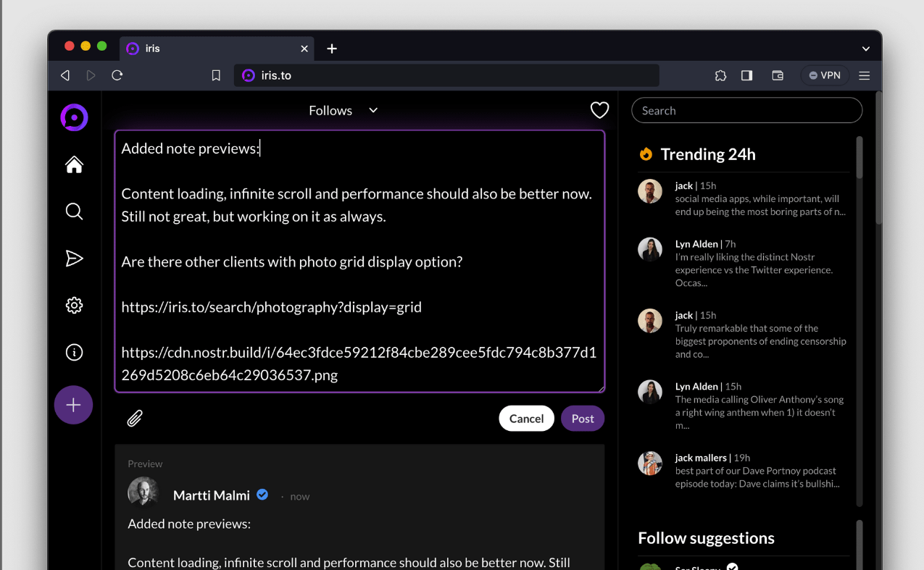The height and width of the screenshot is (570, 924).
Task: Open the About info icon
Action: 74,353
